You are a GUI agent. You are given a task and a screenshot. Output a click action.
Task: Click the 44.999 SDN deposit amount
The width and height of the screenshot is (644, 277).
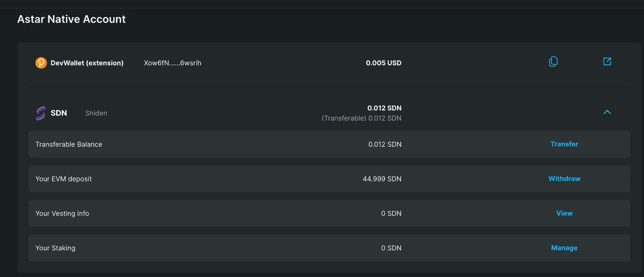pyautogui.click(x=382, y=179)
